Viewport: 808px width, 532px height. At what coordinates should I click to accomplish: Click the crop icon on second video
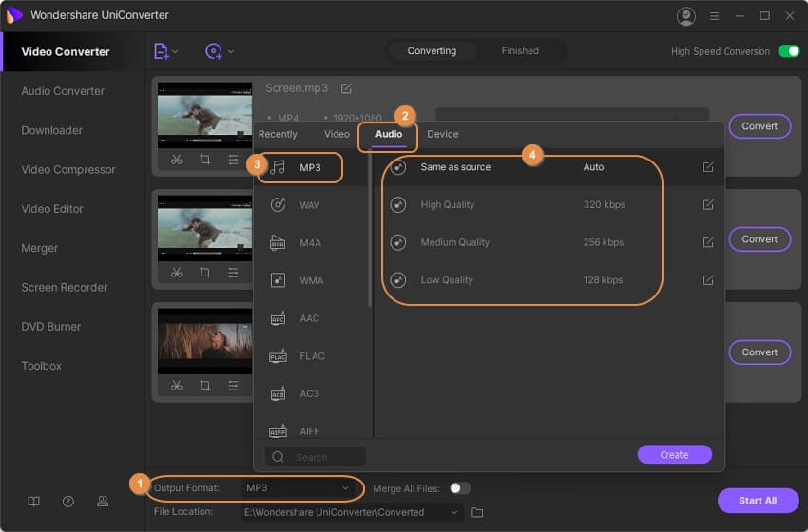204,273
